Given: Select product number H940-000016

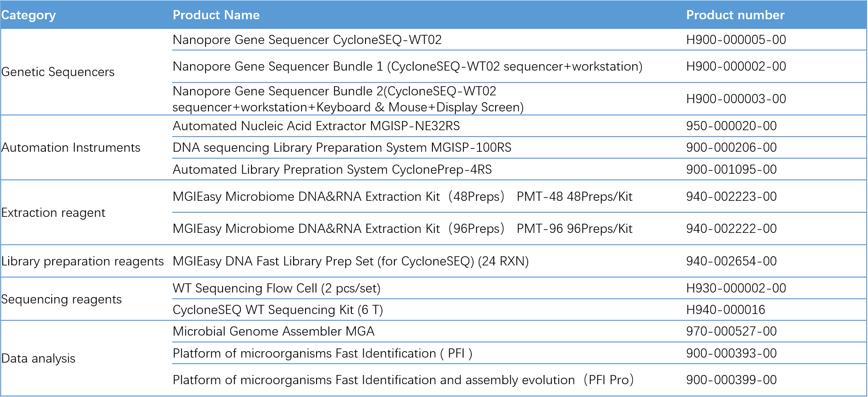Looking at the screenshot, I should pos(726,310).
